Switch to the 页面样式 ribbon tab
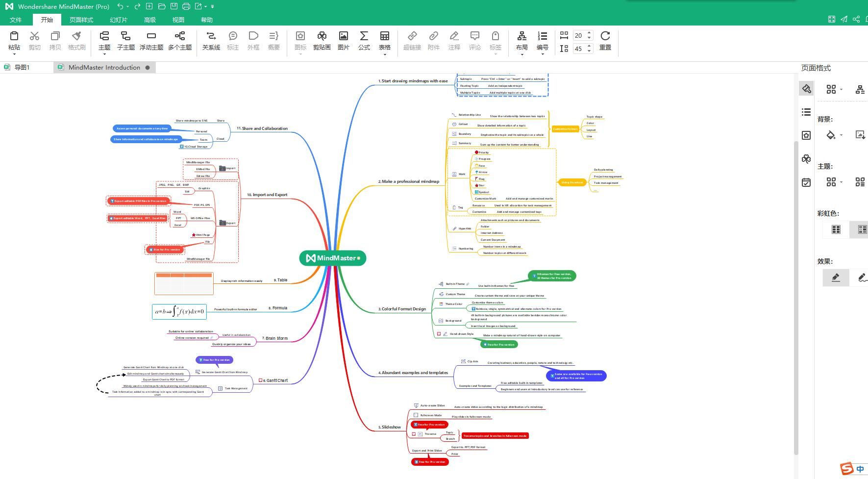The height and width of the screenshot is (479, 868). click(x=81, y=20)
